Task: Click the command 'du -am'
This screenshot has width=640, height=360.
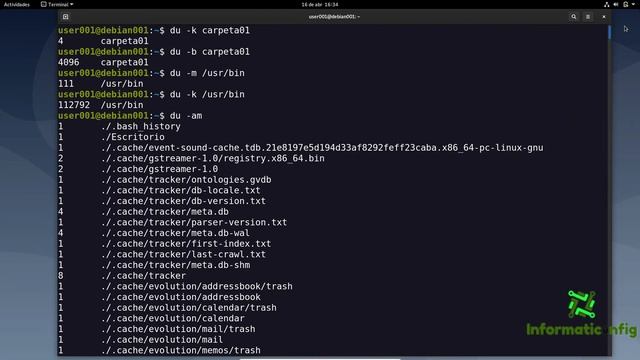Action: tap(186, 116)
